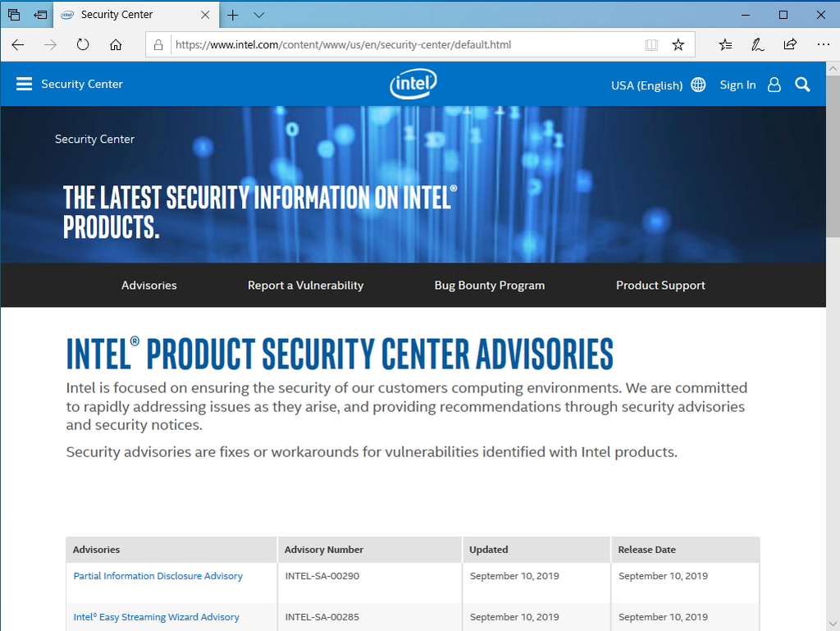The height and width of the screenshot is (631, 840).
Task: Open the favorites Hub icon
Action: 725,44
